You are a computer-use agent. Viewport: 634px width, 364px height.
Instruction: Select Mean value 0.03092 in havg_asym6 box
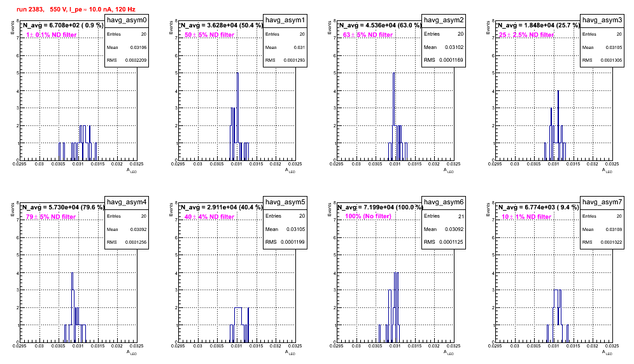tap(454, 229)
